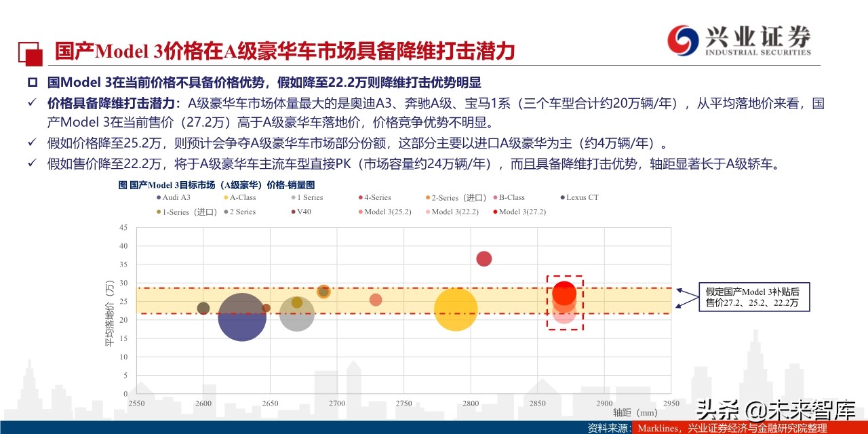Click the Model 3(27.2) legend marker

click(494, 212)
